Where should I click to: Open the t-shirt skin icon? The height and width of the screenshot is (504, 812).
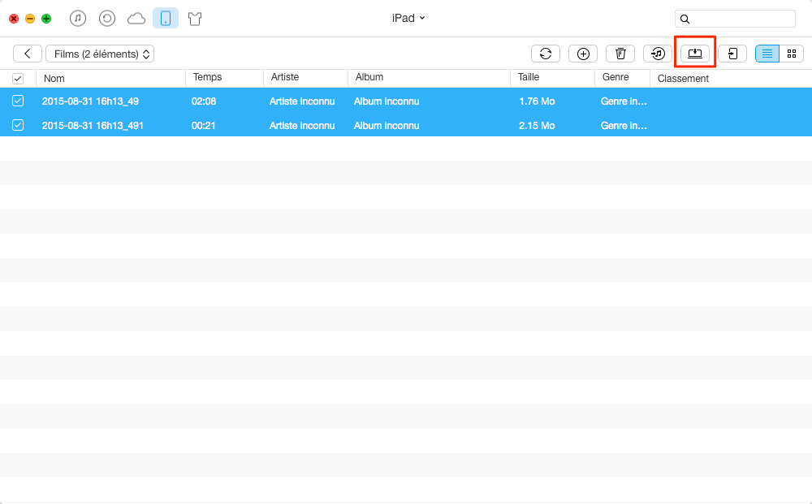(x=195, y=19)
